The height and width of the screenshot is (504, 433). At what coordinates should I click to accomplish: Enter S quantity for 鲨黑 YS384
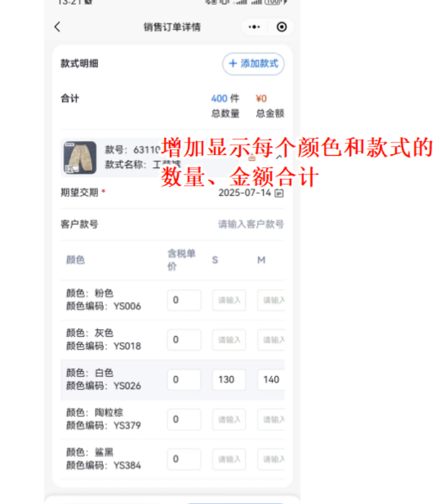pos(229,459)
